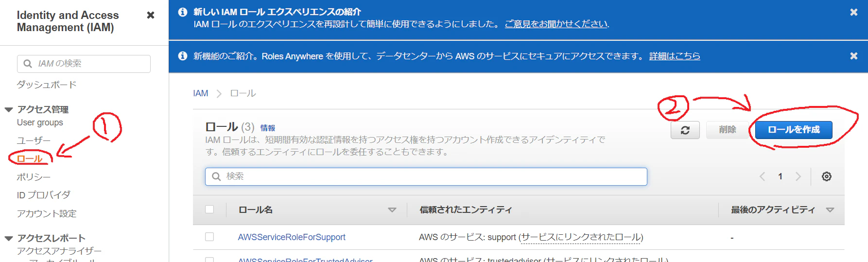Open the 情報 link beside ロール heading

click(268, 128)
